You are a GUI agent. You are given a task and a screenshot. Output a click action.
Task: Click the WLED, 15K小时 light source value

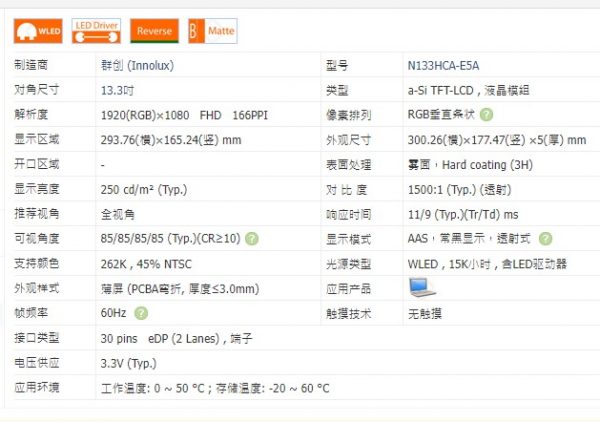click(x=487, y=263)
